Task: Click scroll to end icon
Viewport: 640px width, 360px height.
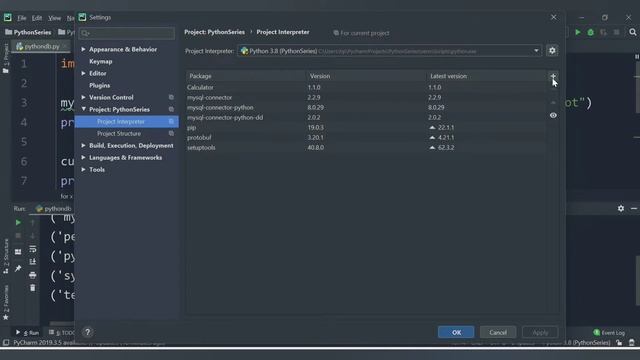Action: click(x=33, y=262)
